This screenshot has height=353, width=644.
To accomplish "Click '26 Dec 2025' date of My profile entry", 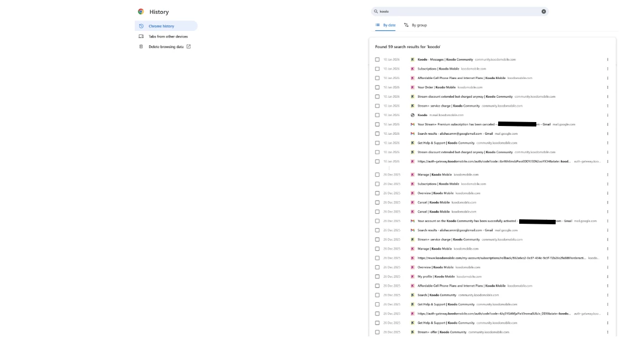I will coord(392,277).
